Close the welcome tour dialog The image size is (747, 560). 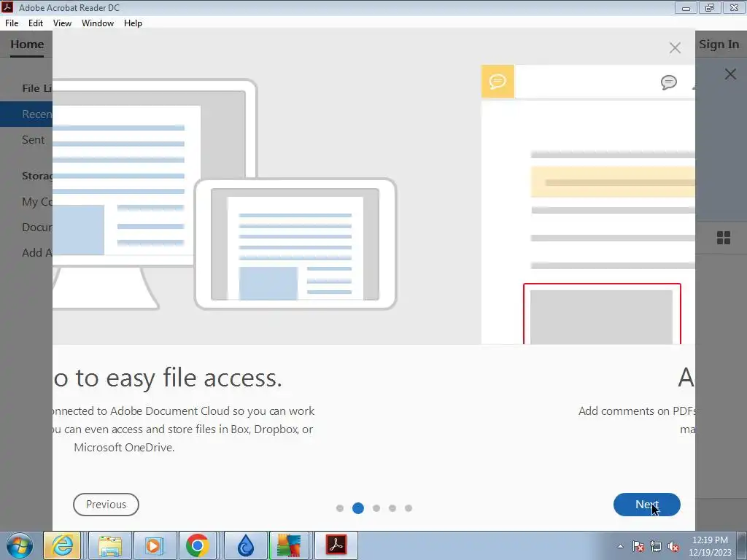point(675,47)
